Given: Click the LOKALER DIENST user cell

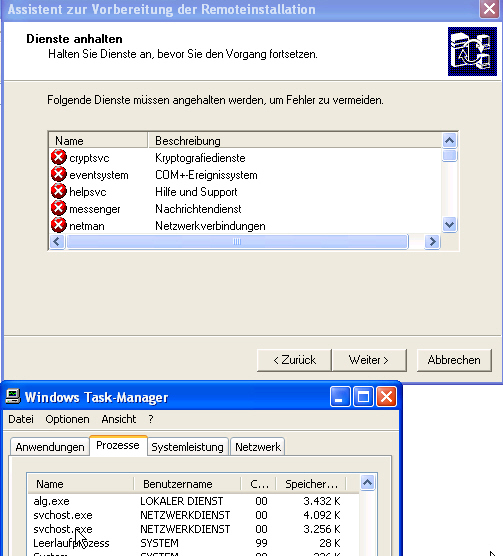Looking at the screenshot, I should click(x=182, y=501).
